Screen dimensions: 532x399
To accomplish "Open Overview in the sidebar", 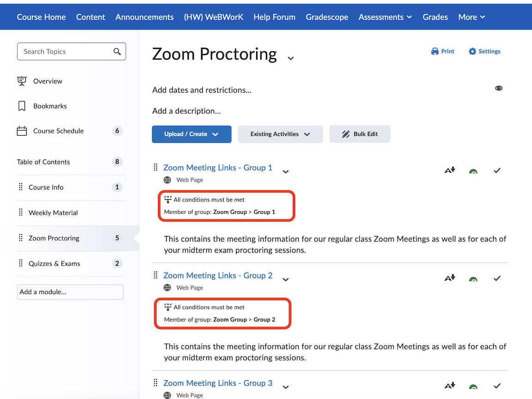I will [48, 81].
